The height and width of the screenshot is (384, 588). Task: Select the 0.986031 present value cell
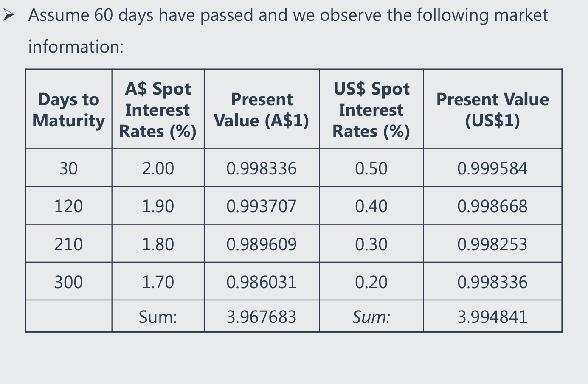point(262,282)
